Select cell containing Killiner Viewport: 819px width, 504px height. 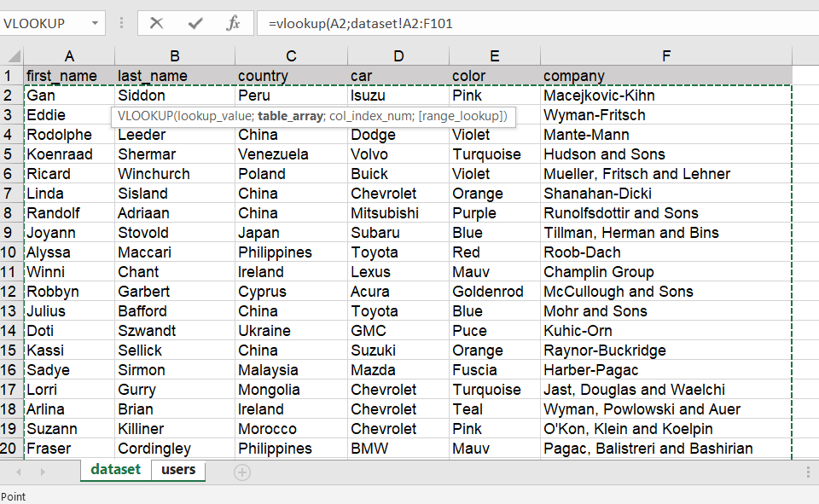click(x=174, y=428)
